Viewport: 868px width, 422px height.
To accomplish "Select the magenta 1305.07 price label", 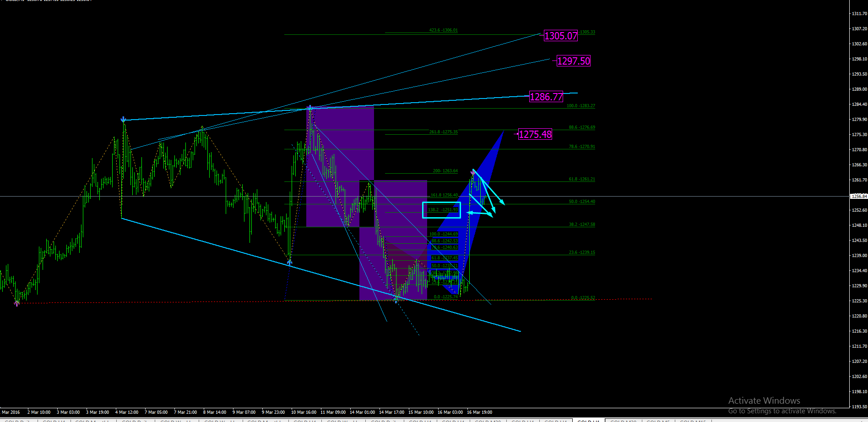I will click(x=561, y=36).
